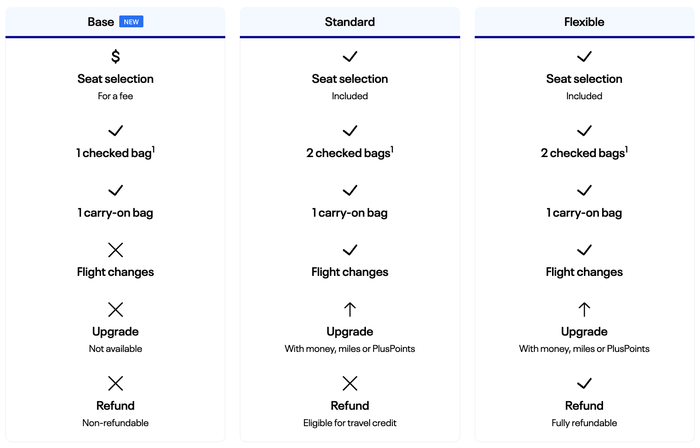700x448 pixels.
Task: Click the X icon above Base Flight changes
Action: [115, 250]
